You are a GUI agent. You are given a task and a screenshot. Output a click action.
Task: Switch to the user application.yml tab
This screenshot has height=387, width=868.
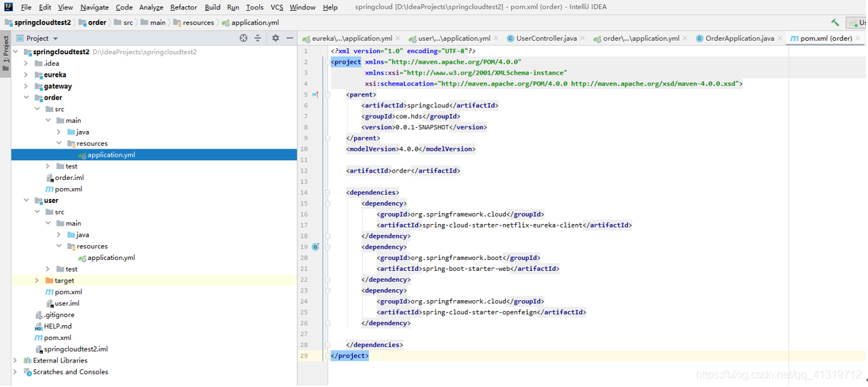tap(454, 39)
